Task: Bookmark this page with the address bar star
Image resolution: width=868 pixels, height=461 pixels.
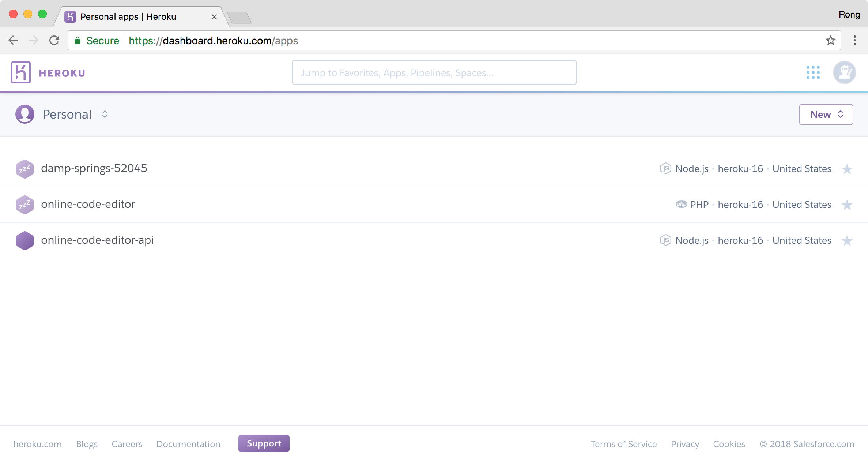Action: (x=831, y=40)
